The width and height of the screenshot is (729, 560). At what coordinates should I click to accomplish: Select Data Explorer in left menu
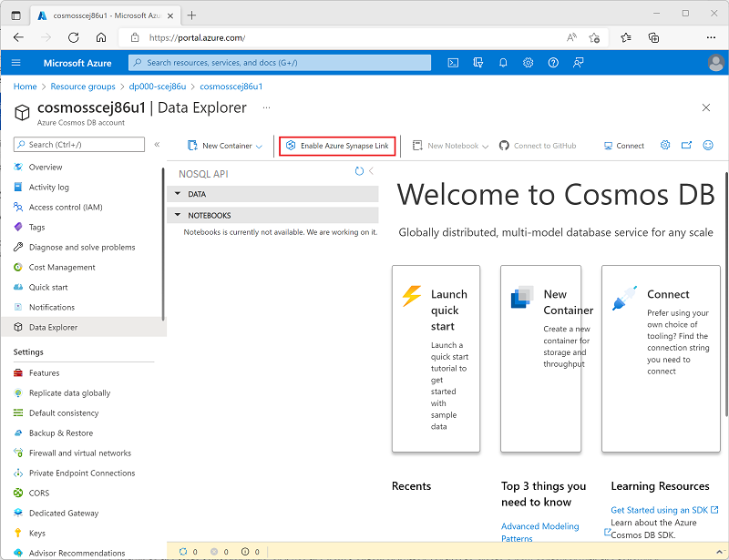(x=84, y=327)
